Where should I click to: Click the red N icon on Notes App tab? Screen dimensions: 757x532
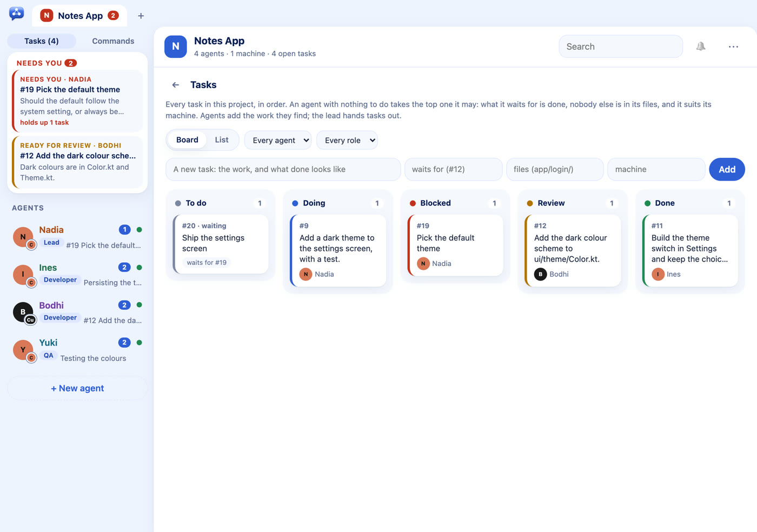coord(47,16)
